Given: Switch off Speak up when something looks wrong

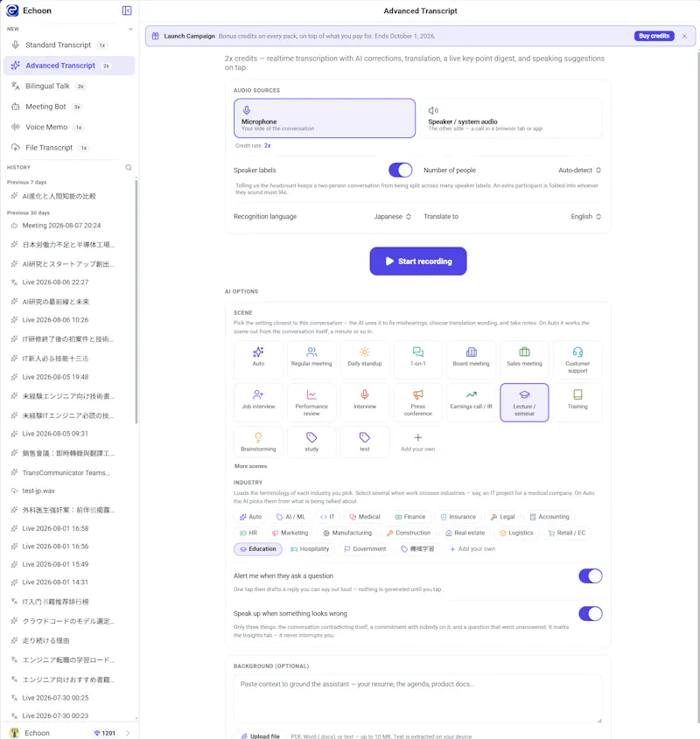Looking at the screenshot, I should 590,614.
